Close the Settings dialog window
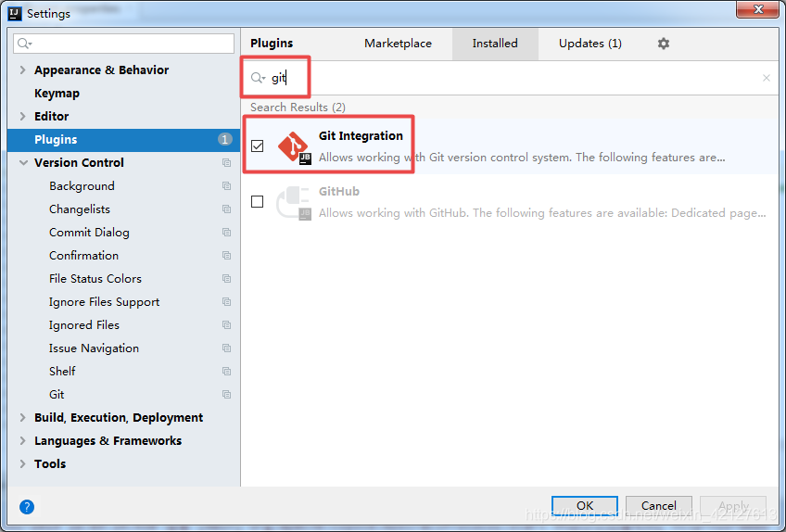Screen dimensions: 786x532 [757, 9]
